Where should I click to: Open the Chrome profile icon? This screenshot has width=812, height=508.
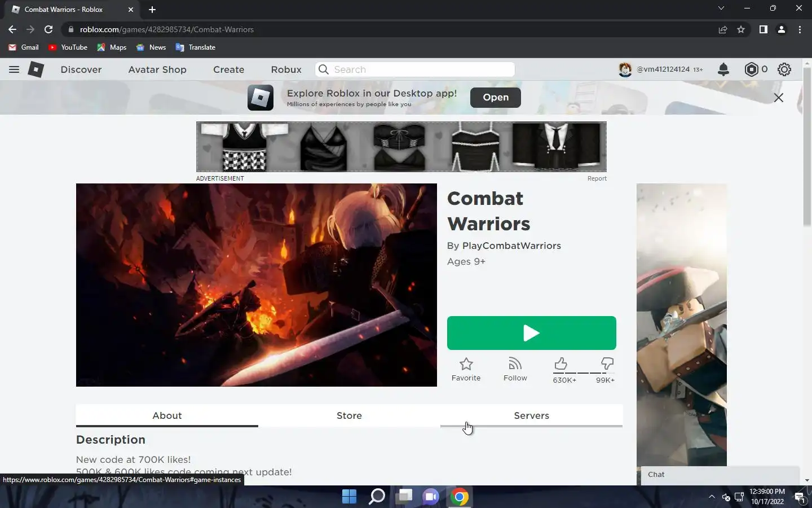tap(782, 29)
